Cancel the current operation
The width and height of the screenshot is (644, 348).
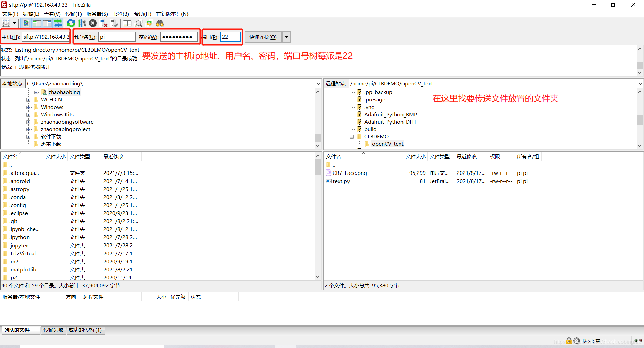tap(93, 23)
